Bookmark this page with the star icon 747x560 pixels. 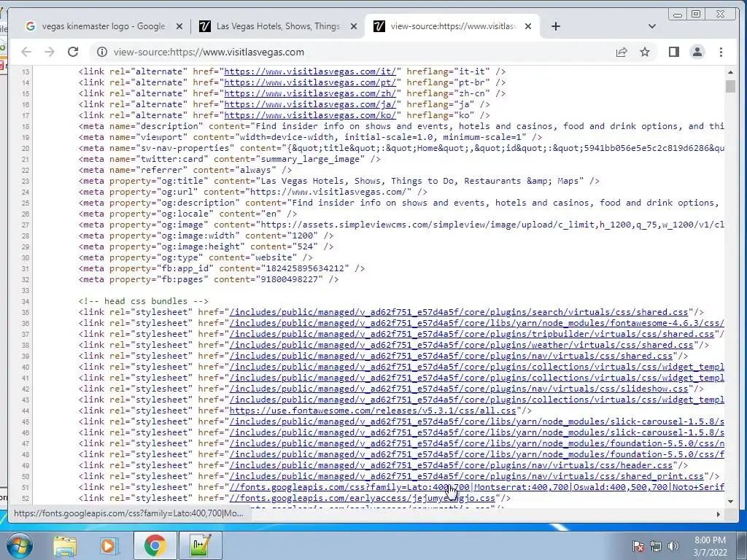click(x=645, y=52)
